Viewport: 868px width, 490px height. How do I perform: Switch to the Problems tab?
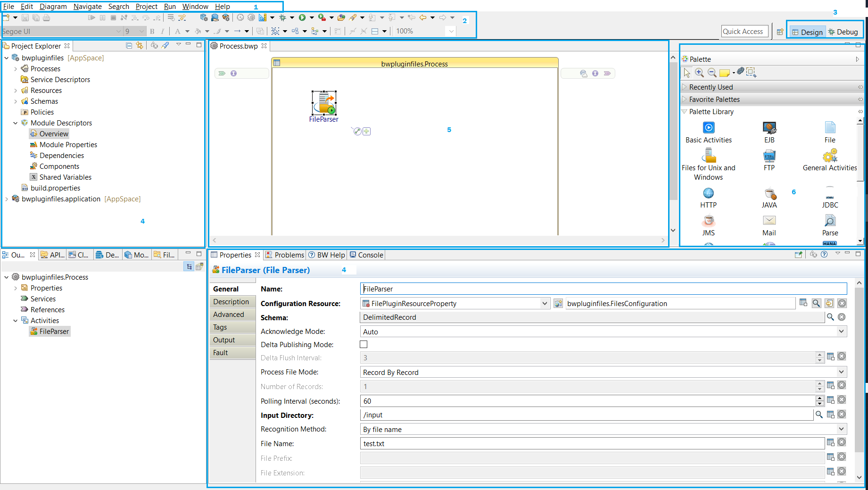pos(285,255)
